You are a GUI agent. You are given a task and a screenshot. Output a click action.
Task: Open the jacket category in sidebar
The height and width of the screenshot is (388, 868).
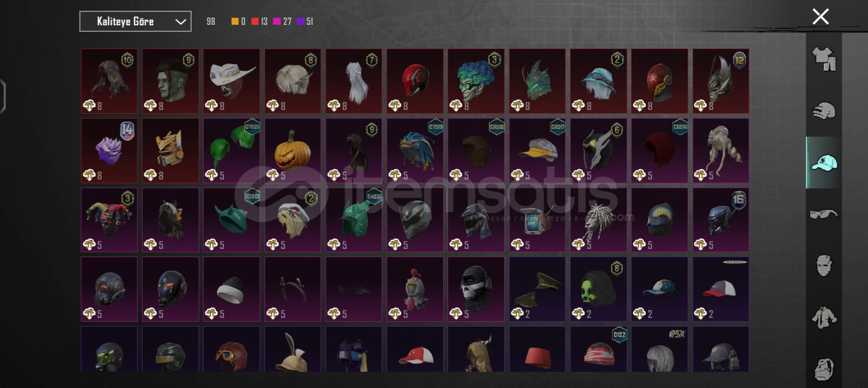tap(824, 317)
